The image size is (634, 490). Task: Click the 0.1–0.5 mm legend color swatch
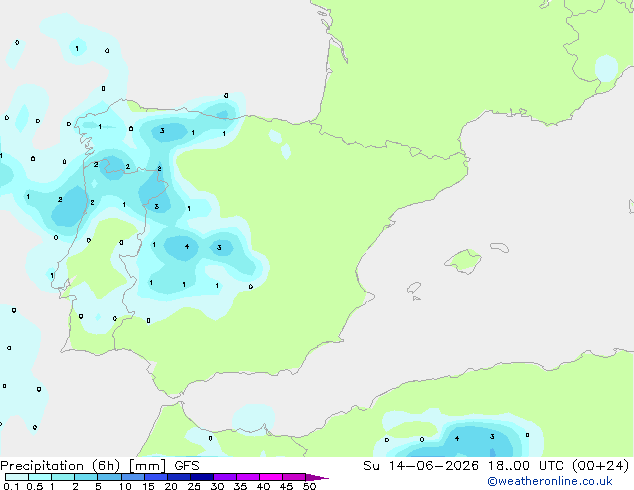pos(17,477)
